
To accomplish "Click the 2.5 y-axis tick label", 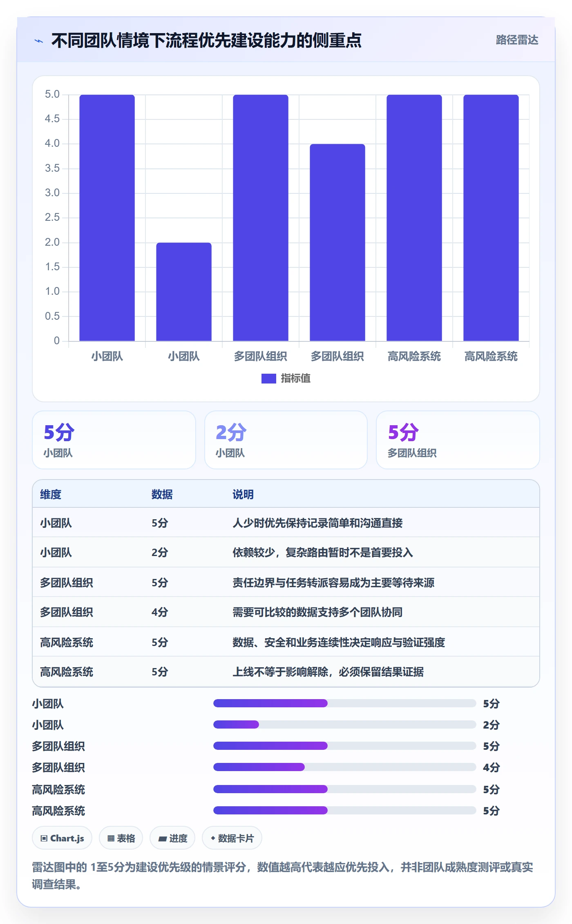I will pyautogui.click(x=52, y=218).
